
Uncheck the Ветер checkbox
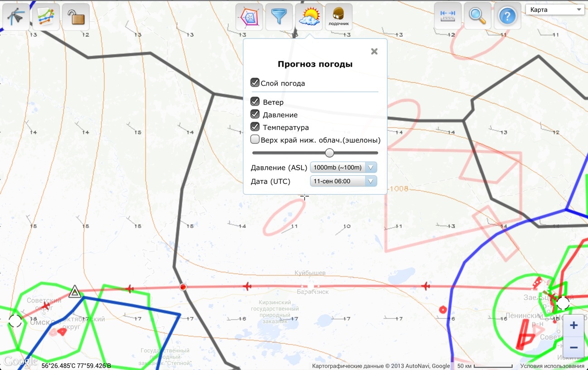(255, 101)
